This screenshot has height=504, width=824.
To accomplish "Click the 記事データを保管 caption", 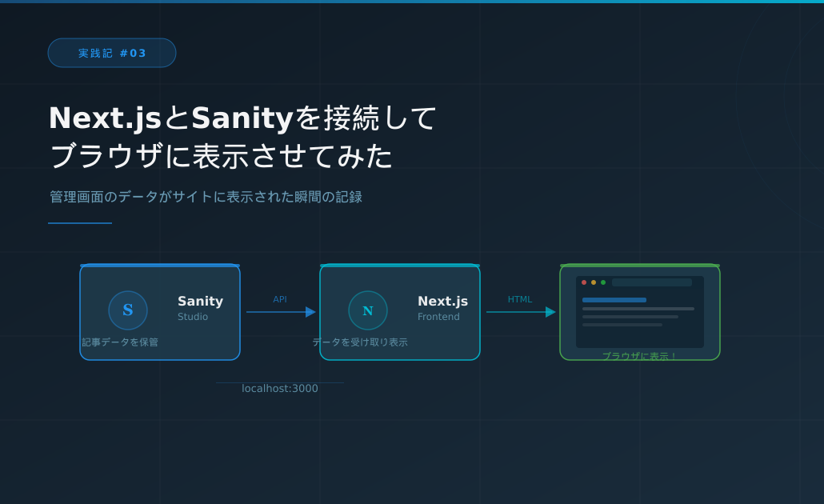I will tap(120, 342).
